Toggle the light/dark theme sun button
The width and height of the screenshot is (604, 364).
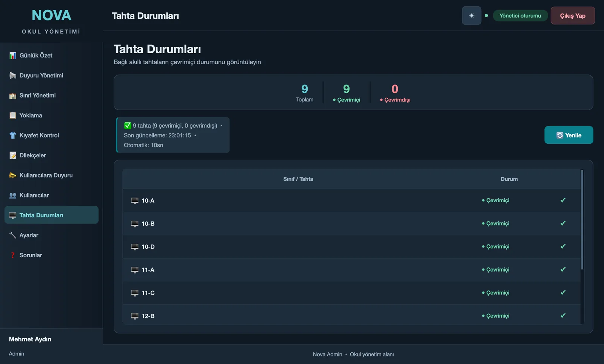[x=471, y=15]
